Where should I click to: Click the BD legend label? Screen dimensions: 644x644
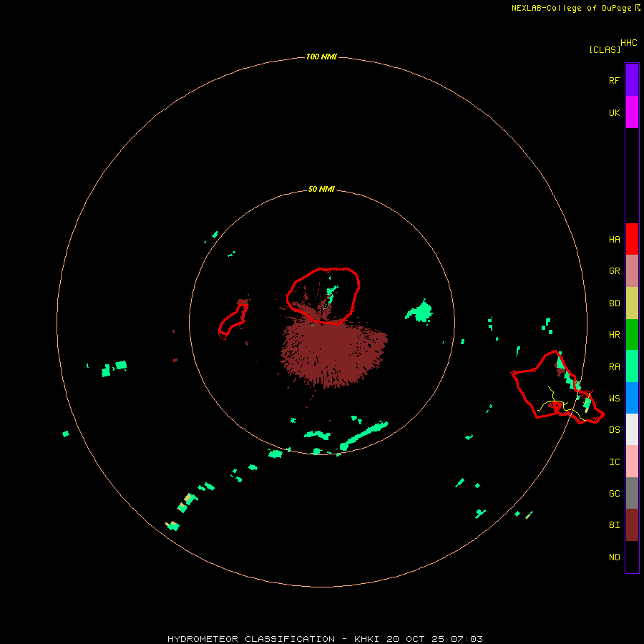tap(614, 303)
